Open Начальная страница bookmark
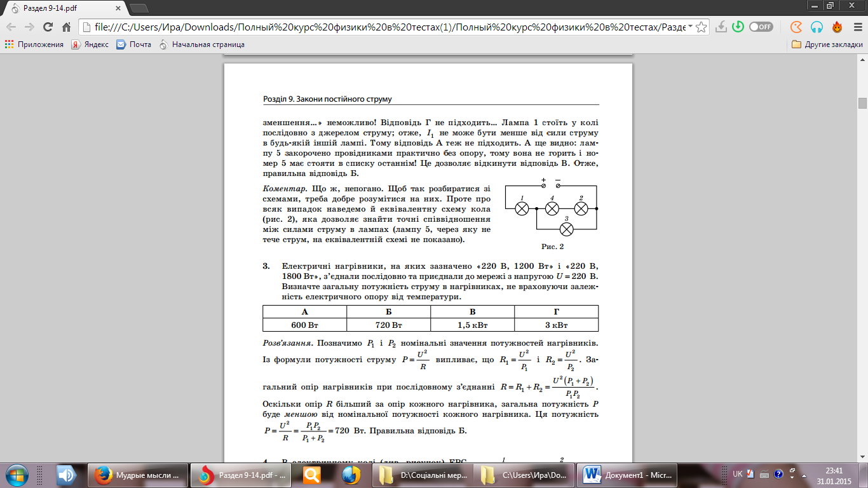This screenshot has width=868, height=488. tap(201, 44)
